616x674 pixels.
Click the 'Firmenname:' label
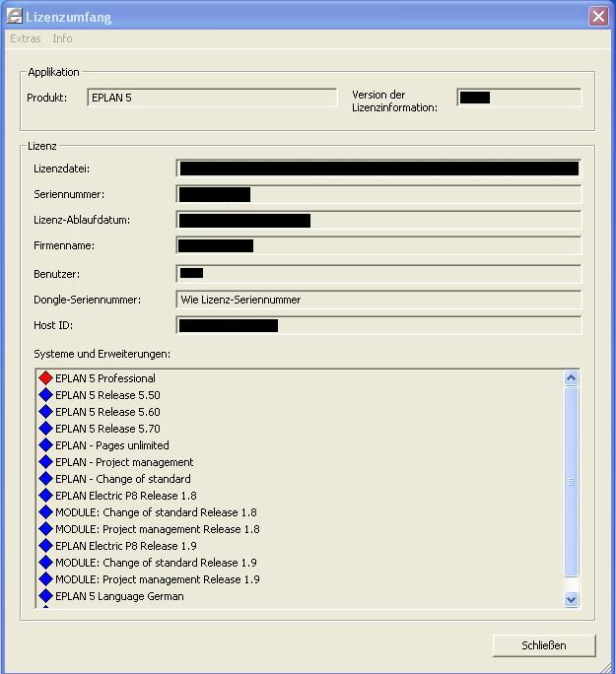(x=64, y=245)
